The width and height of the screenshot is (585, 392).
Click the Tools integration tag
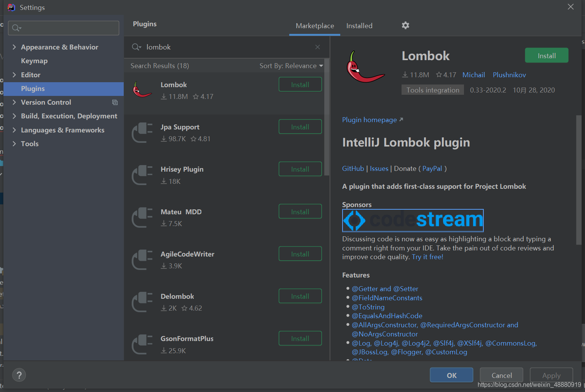(433, 90)
